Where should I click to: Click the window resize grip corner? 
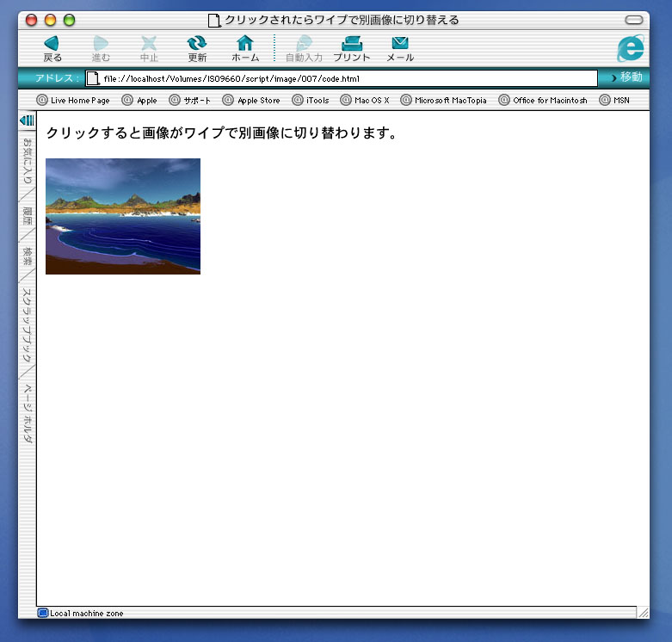[644, 613]
